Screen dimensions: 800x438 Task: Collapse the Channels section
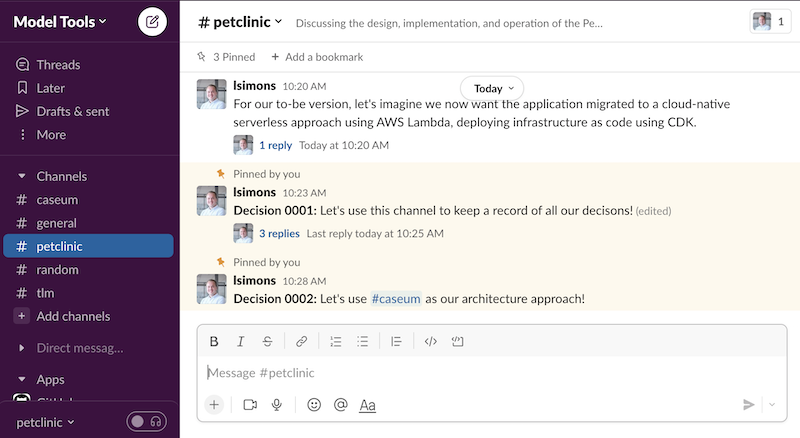pyautogui.click(x=21, y=176)
